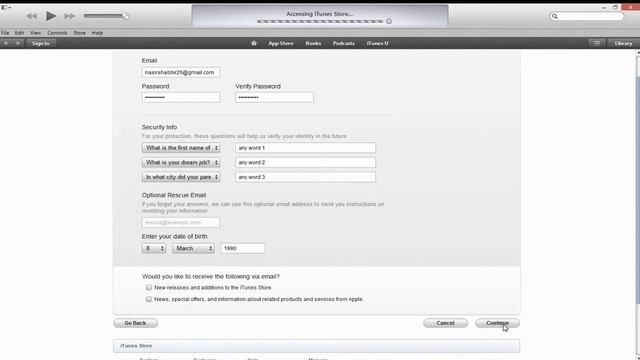Click the Library button
Image resolution: width=640 pixels, height=360 pixels.
(x=623, y=43)
